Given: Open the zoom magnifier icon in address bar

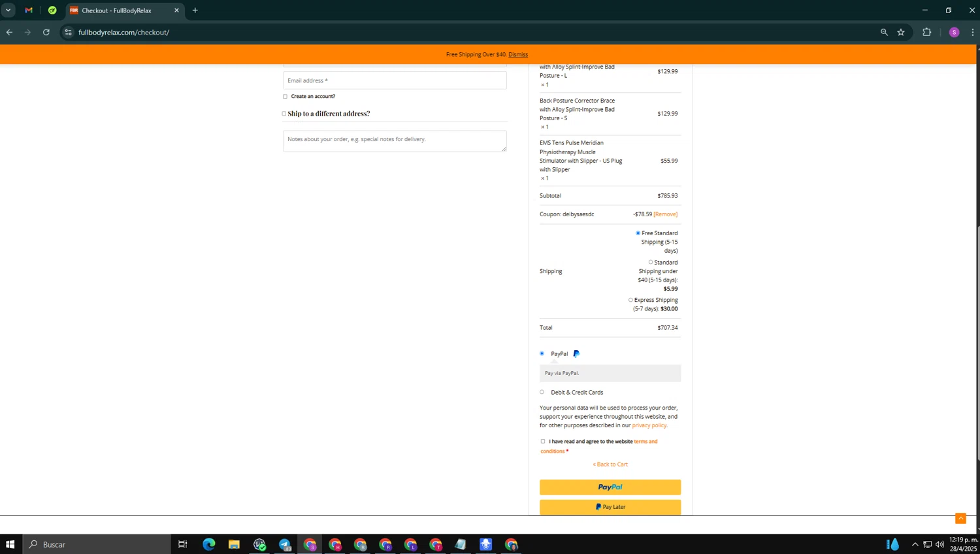Looking at the screenshot, I should click(884, 32).
